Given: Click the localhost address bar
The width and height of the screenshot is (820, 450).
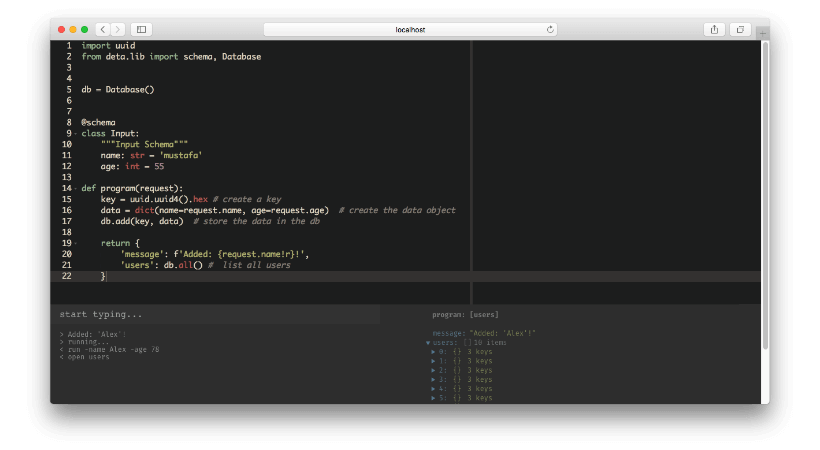Looking at the screenshot, I should tap(410, 30).
